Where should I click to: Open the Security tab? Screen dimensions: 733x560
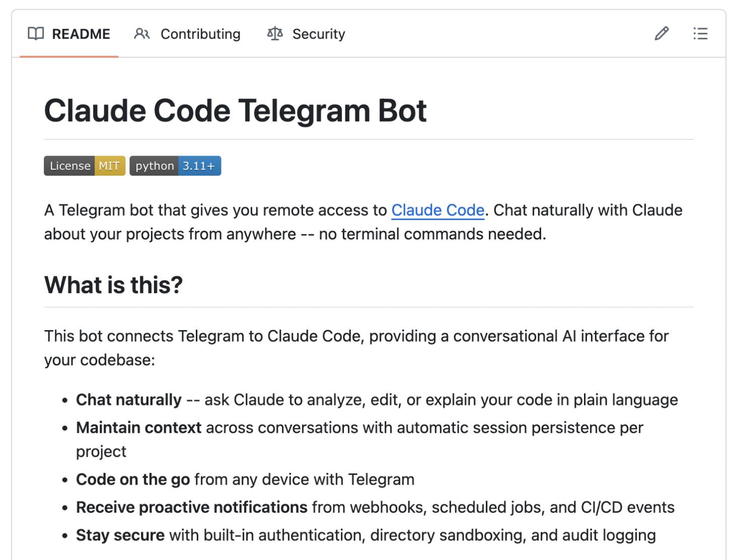318,34
